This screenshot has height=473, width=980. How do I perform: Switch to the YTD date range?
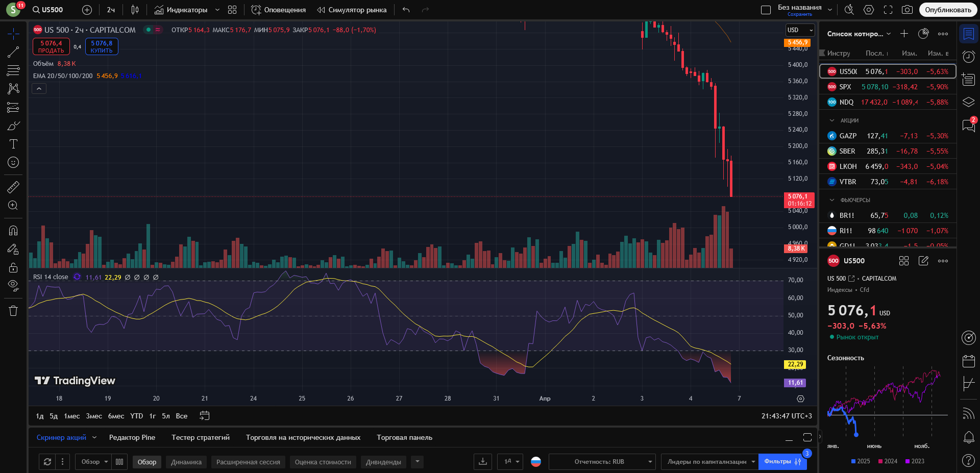click(136, 416)
